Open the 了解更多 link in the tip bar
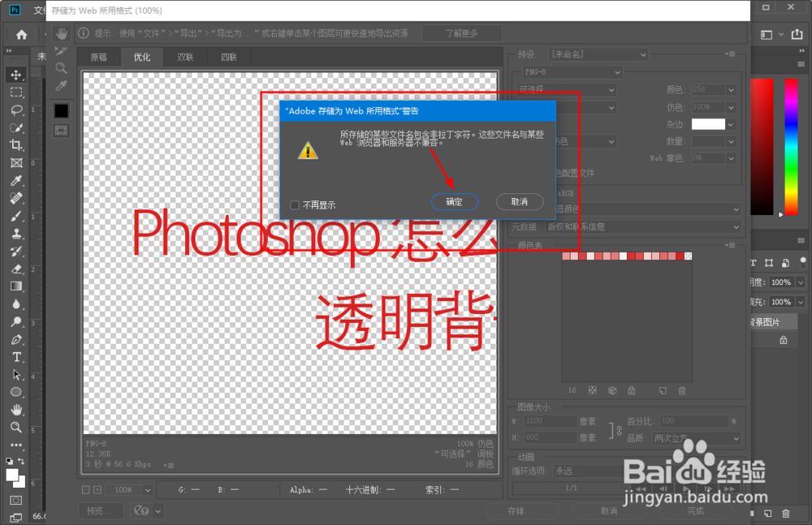The image size is (812, 525). (461, 32)
